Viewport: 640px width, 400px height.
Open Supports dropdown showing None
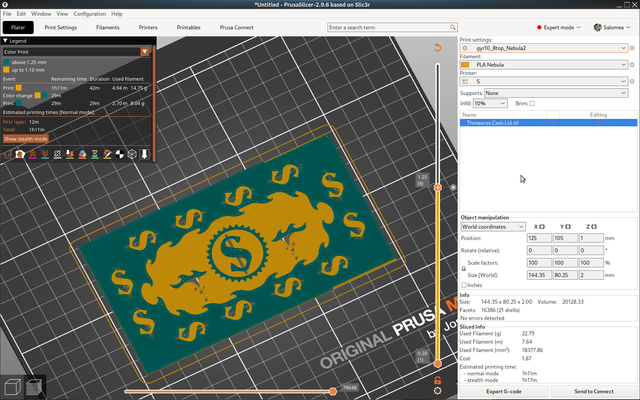(x=556, y=93)
